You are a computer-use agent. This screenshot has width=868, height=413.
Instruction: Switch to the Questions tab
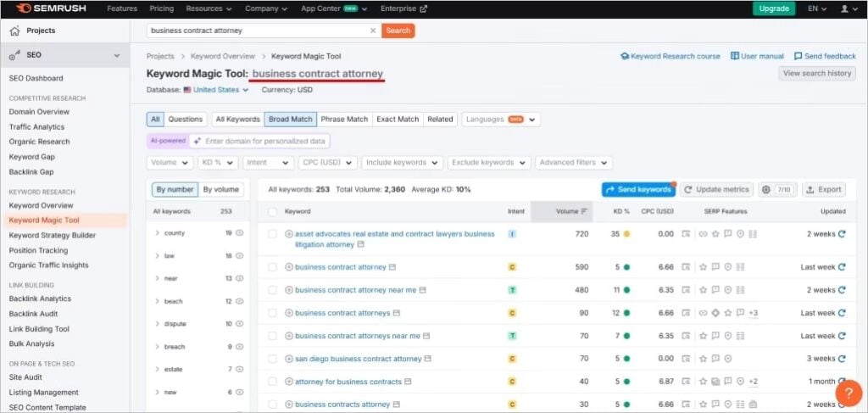[x=186, y=119]
